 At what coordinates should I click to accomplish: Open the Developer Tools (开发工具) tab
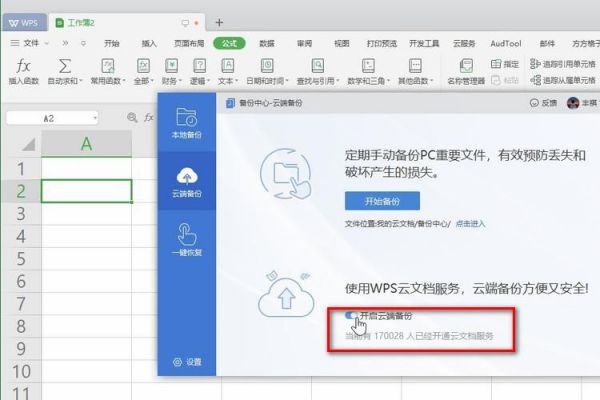(x=424, y=44)
